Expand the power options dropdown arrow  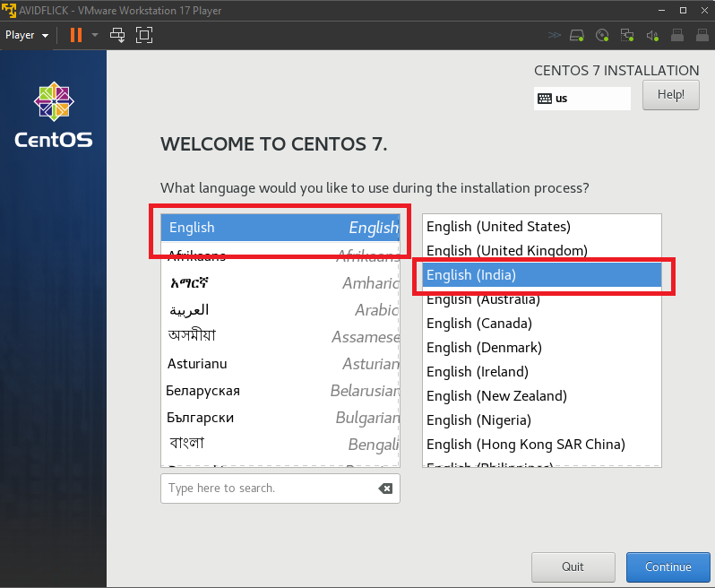(x=95, y=35)
